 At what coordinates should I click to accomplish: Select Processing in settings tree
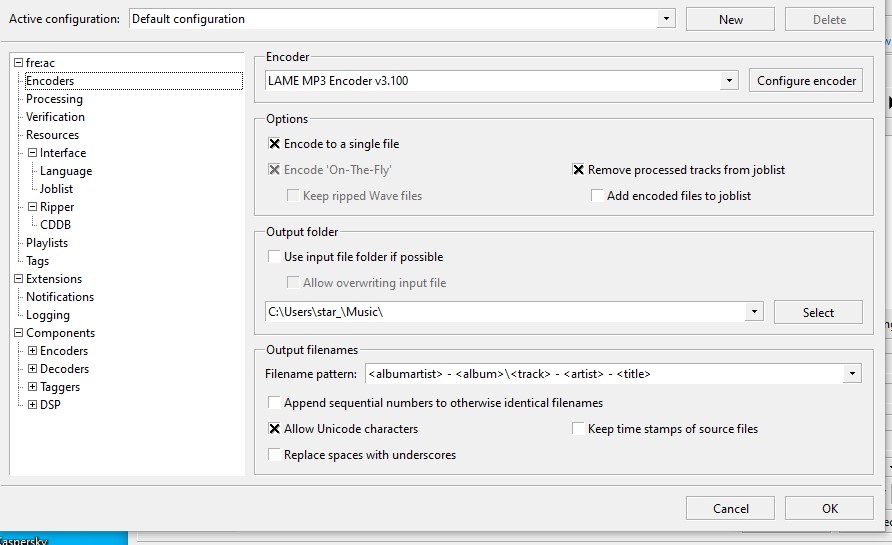tap(54, 99)
